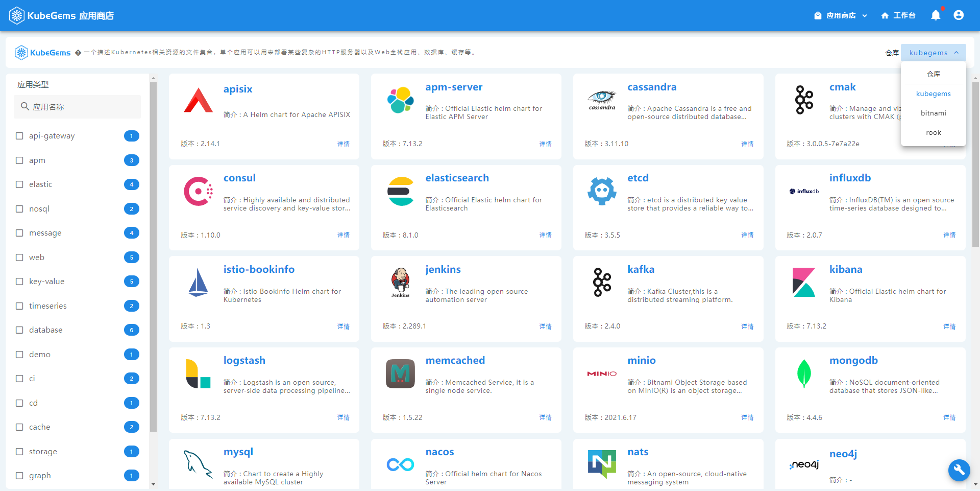The image size is (980, 491).
Task: Open the kafka application title link
Action: [x=641, y=269]
